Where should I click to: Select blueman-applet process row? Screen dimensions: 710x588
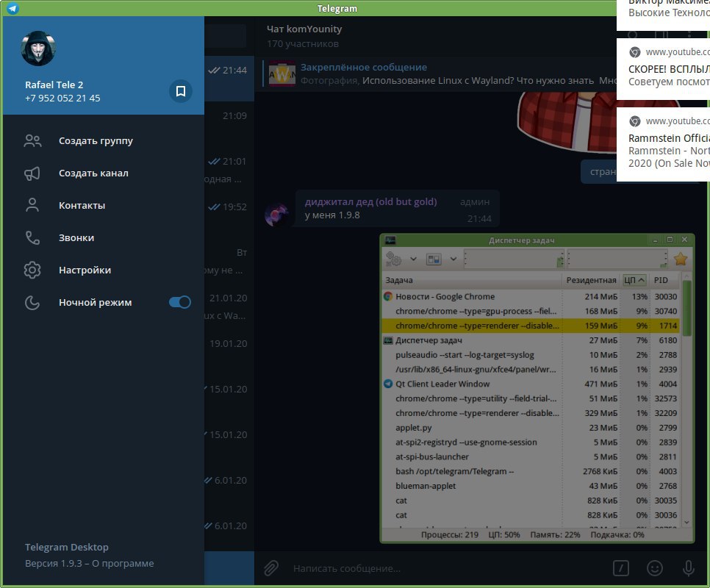[531, 486]
